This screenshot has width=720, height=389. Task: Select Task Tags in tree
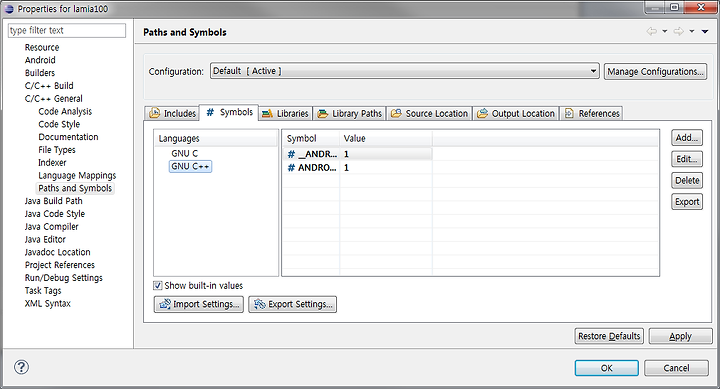coord(43,291)
